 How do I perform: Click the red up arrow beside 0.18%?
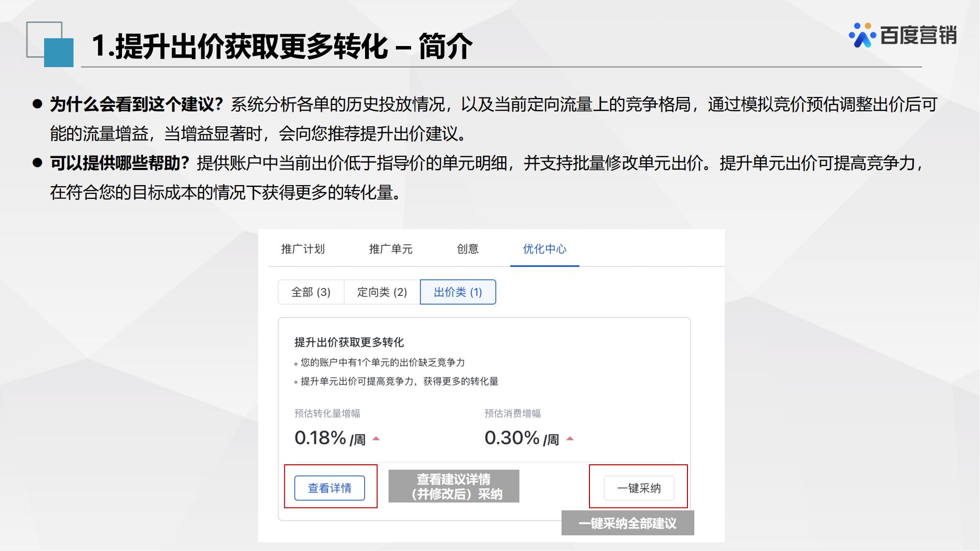point(376,439)
